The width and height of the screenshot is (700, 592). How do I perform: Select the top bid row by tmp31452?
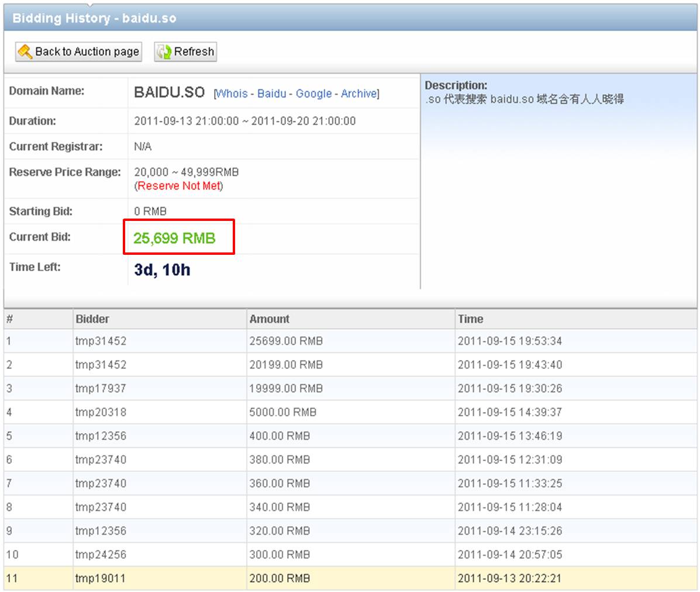tap(101, 341)
